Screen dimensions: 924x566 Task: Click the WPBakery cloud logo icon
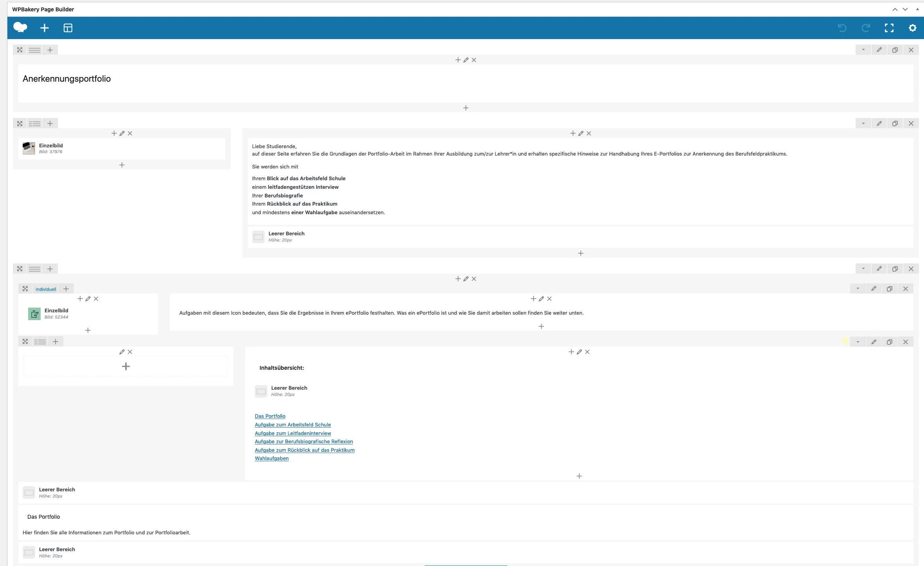(20, 27)
